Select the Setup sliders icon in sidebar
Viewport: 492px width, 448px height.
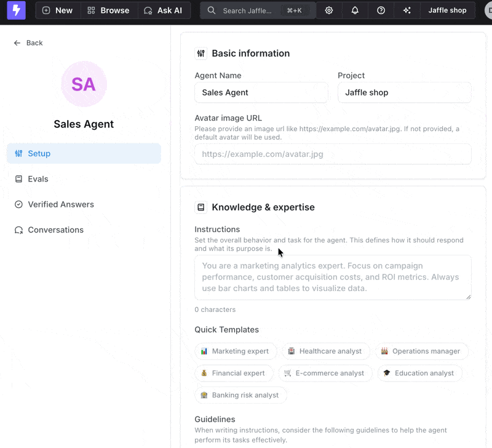(x=19, y=153)
